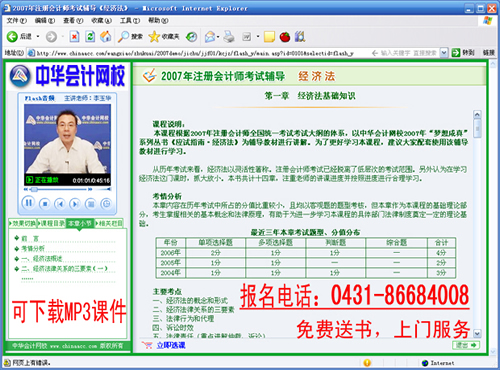Viewport: 500px width, 370px height.
Task: Open the History toolbar icon
Action: (x=191, y=37)
